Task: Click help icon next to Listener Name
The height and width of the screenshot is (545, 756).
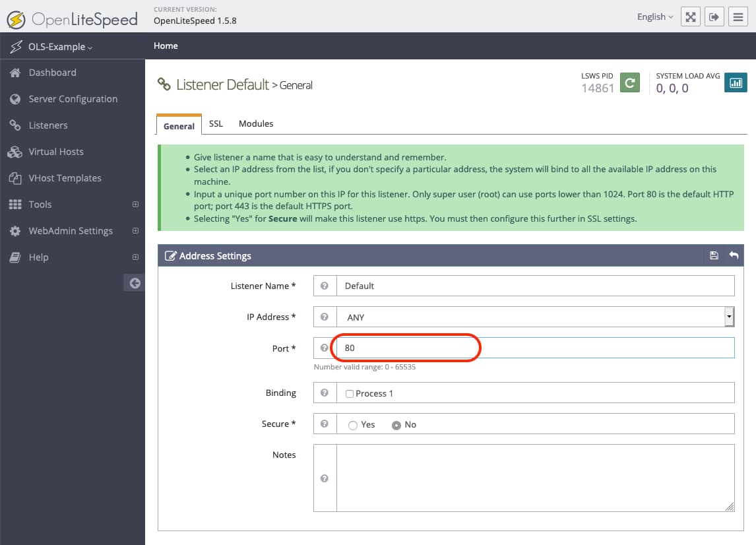Action: click(325, 286)
